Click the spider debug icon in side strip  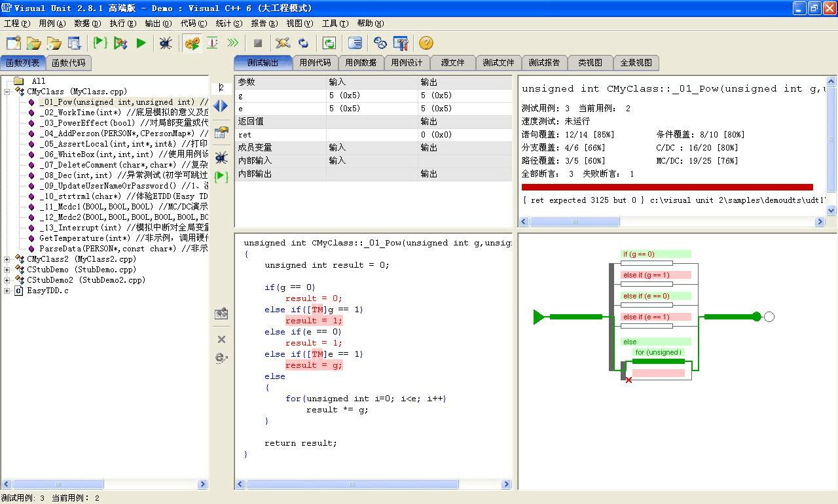(x=221, y=158)
